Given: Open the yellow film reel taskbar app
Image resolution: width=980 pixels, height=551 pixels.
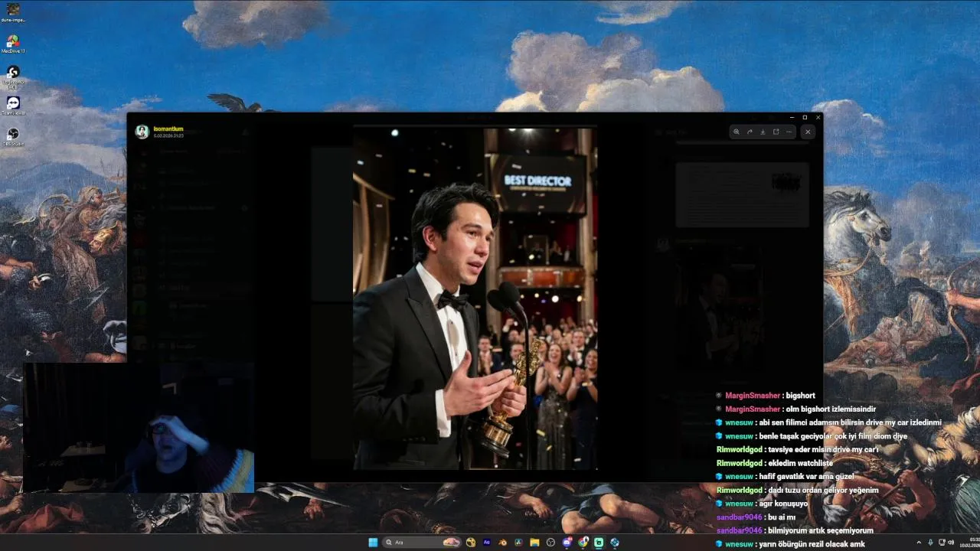Looking at the screenshot, I should point(471,543).
